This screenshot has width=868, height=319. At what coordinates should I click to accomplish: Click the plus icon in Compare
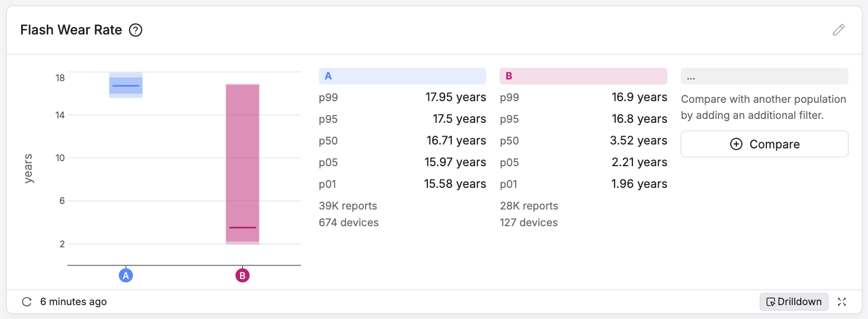point(736,144)
